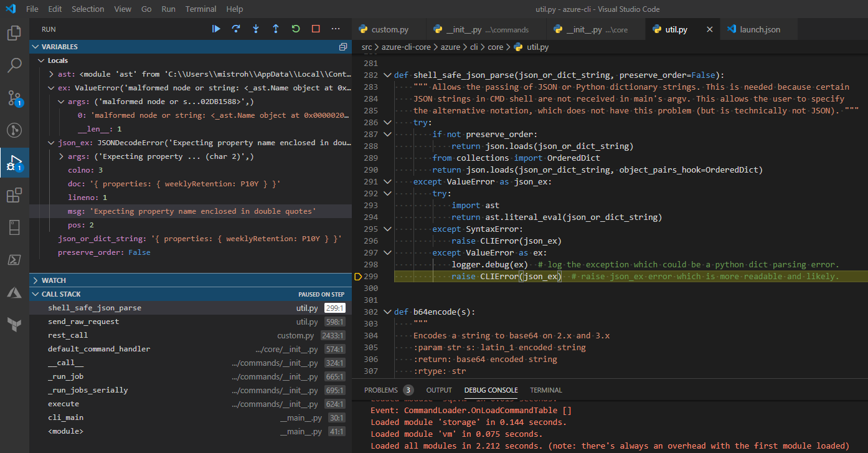The width and height of the screenshot is (868, 453).
Task: Open the Explorer view in activity bar
Action: point(14,33)
